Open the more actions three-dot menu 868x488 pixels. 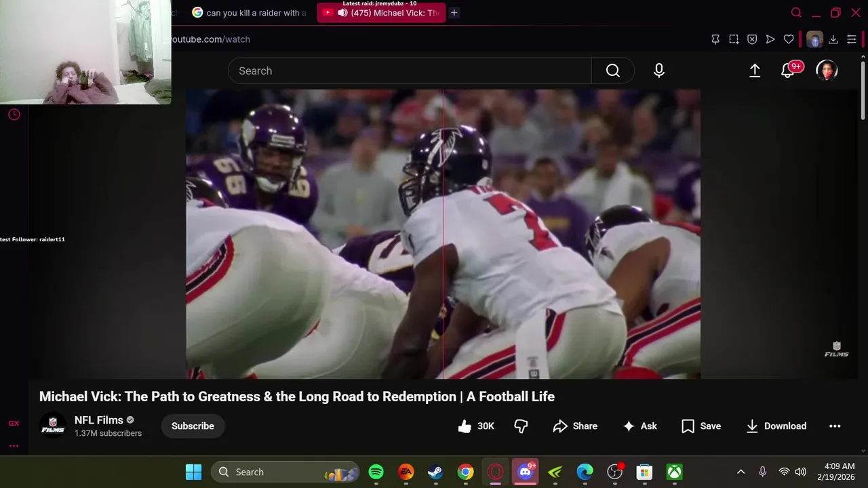point(835,426)
